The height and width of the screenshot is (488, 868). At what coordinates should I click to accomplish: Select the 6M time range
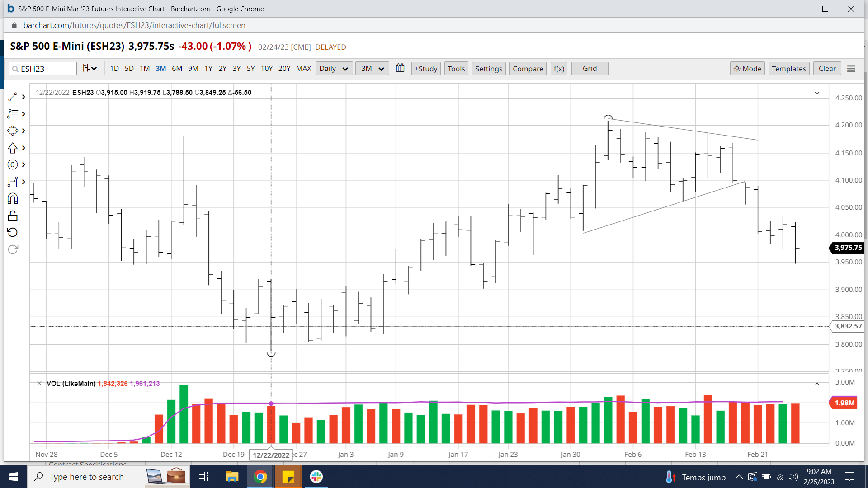(x=177, y=69)
